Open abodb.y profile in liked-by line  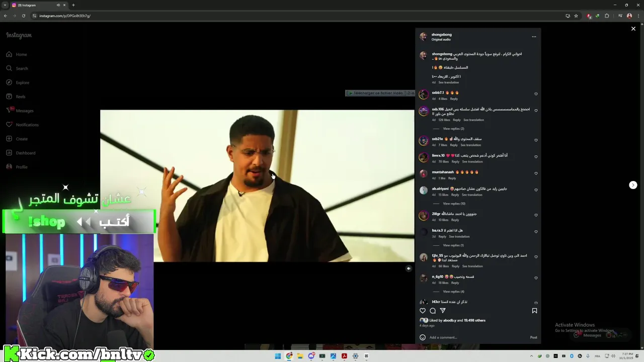[450, 320]
